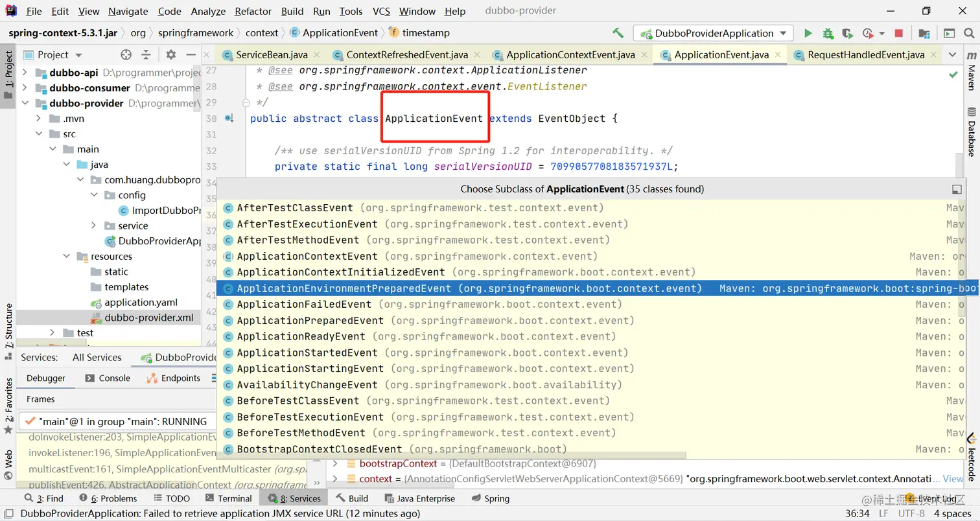This screenshot has width=980, height=521.
Task: Hide the Project tool window
Action: coord(191,55)
